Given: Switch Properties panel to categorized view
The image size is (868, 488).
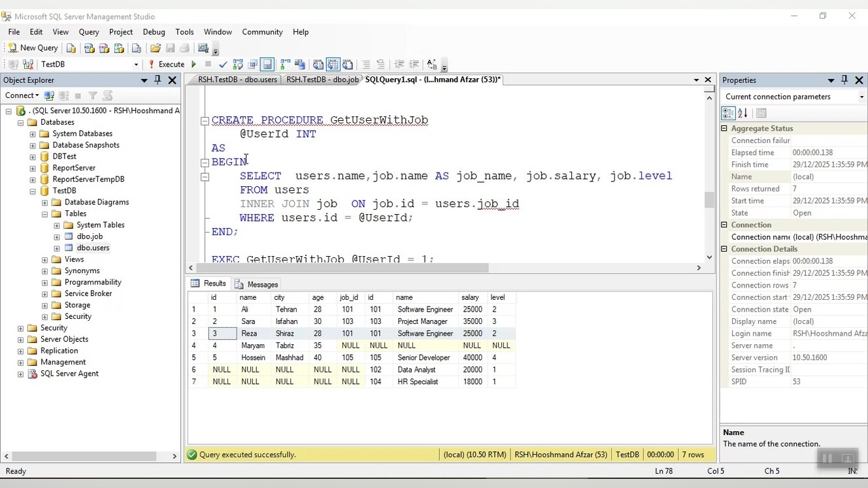Looking at the screenshot, I should click(728, 113).
